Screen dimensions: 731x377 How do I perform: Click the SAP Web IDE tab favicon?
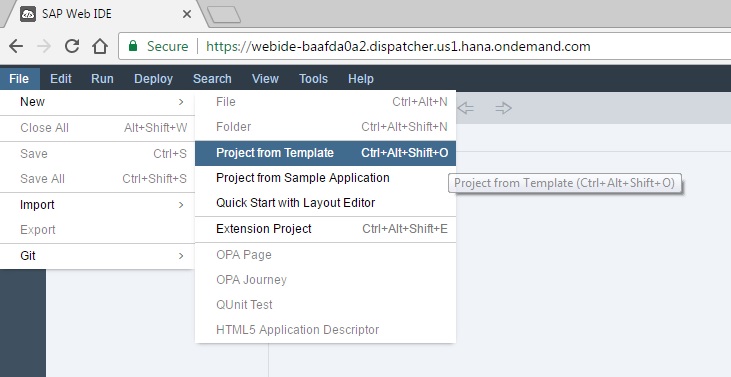[28, 14]
